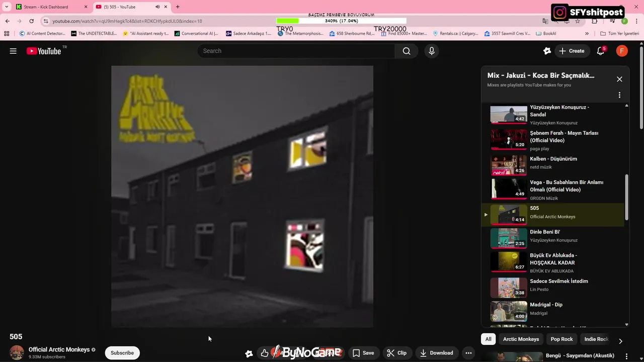Open 658 Sherbourne Rd bookmark
This screenshot has width=644, height=362.
point(352,34)
